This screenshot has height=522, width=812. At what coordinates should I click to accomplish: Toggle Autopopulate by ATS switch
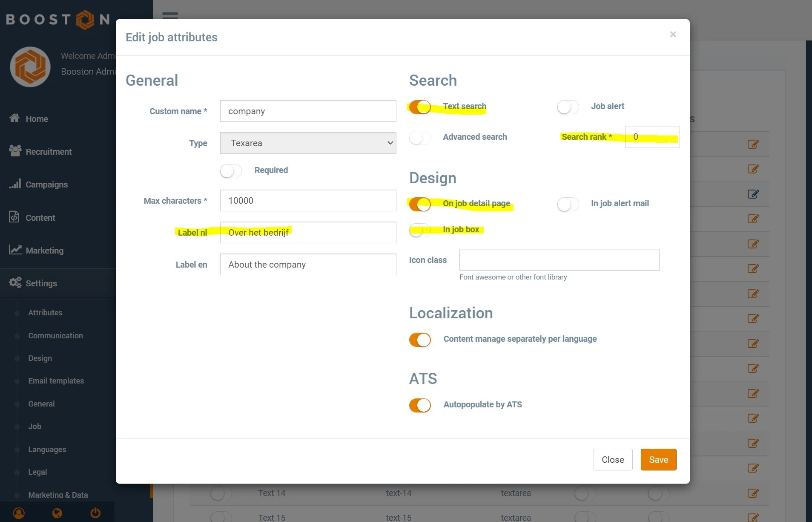tap(420, 405)
